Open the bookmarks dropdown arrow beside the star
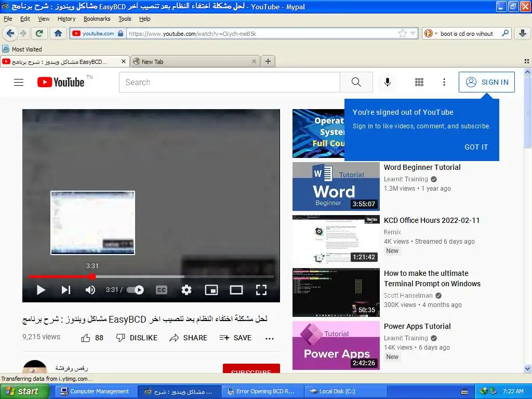The height and width of the screenshot is (399, 532). tap(413, 33)
